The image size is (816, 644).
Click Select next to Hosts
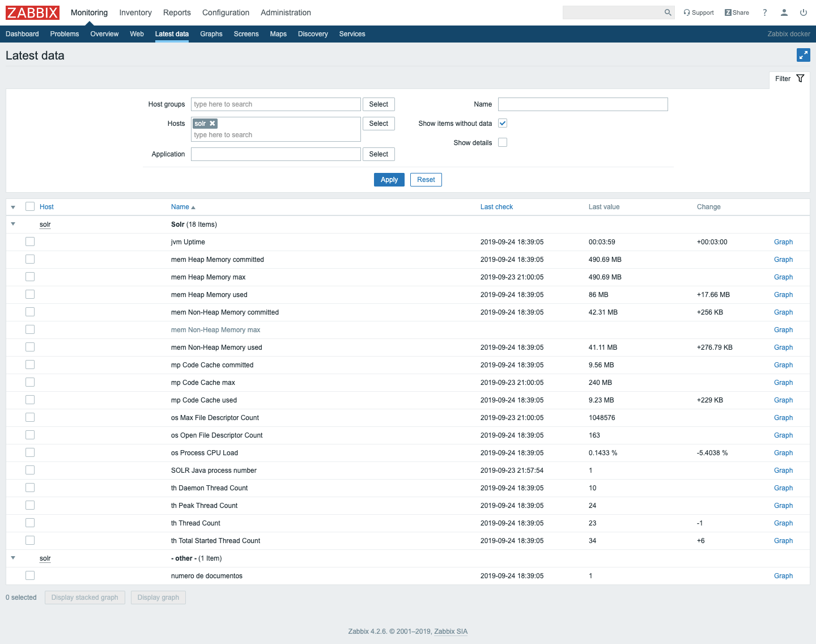379,124
